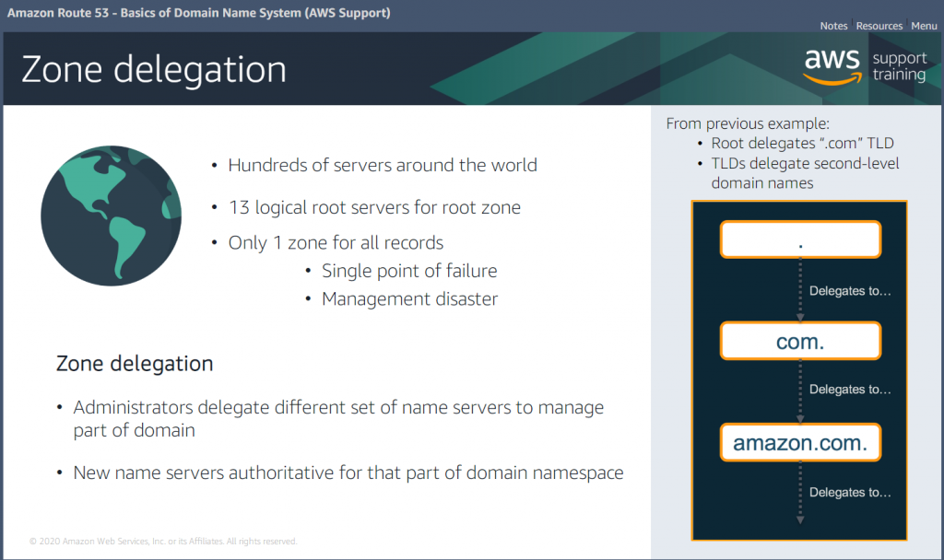
Task: Select the "amazon.com." box in diagram
Action: (x=800, y=443)
